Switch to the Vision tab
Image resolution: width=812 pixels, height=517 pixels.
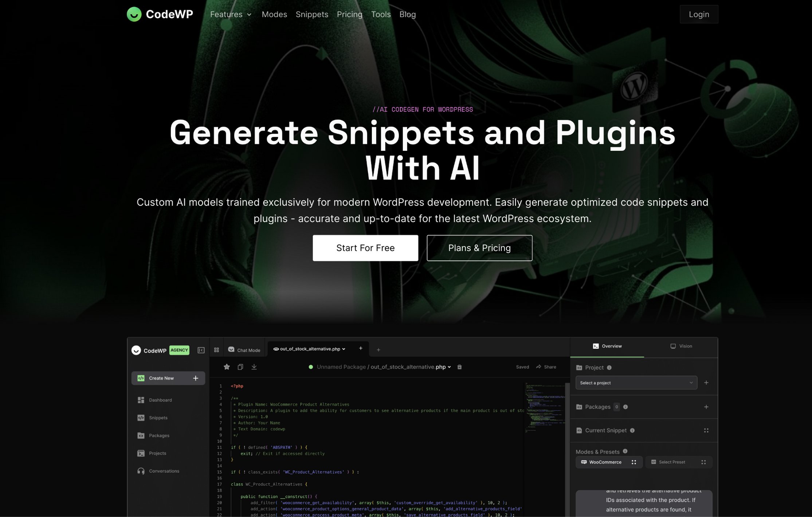tap(681, 346)
